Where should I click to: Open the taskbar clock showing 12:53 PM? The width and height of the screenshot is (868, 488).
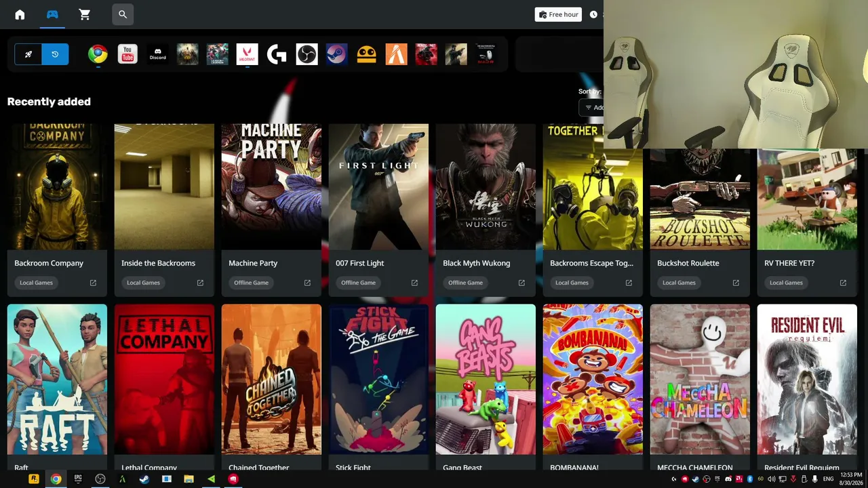pyautogui.click(x=852, y=479)
